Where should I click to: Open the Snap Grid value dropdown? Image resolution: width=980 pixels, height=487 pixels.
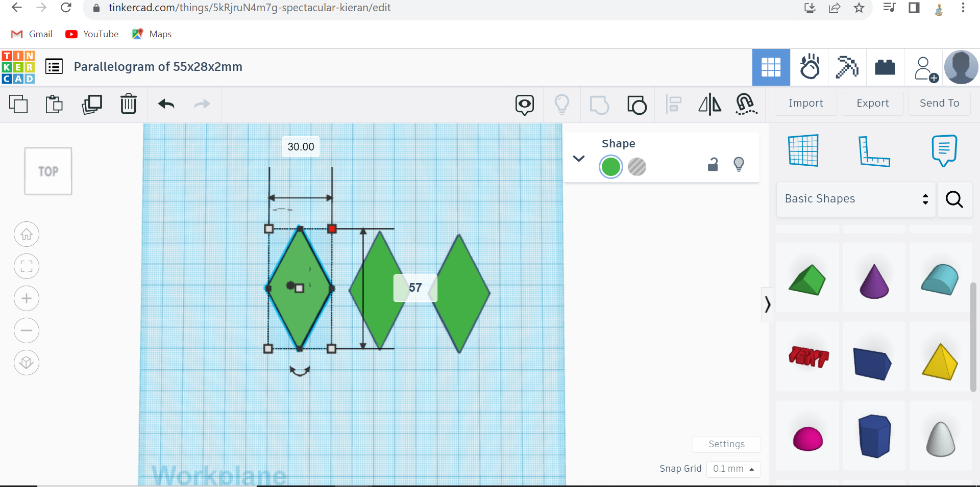(x=733, y=469)
